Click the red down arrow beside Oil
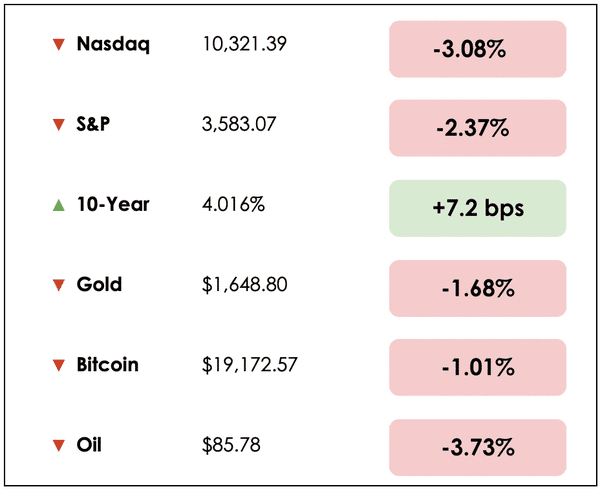The image size is (600, 489). coord(58,445)
